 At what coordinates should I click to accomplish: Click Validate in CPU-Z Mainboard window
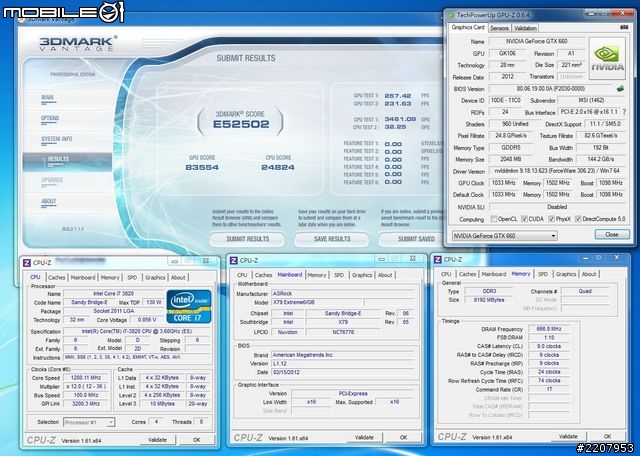click(364, 437)
